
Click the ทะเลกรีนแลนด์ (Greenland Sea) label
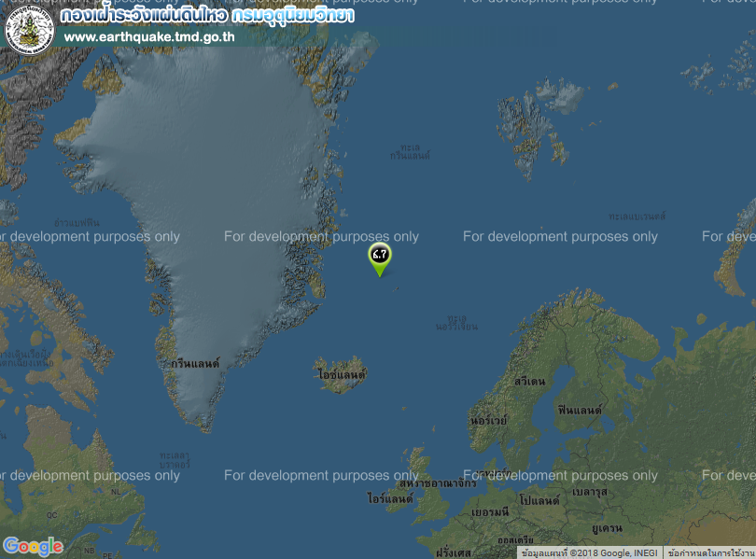[410, 151]
